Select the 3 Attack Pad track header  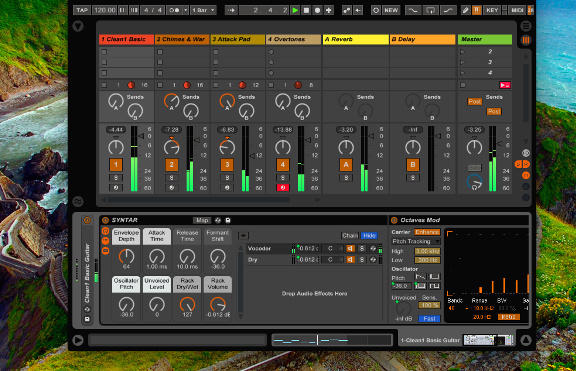(238, 39)
